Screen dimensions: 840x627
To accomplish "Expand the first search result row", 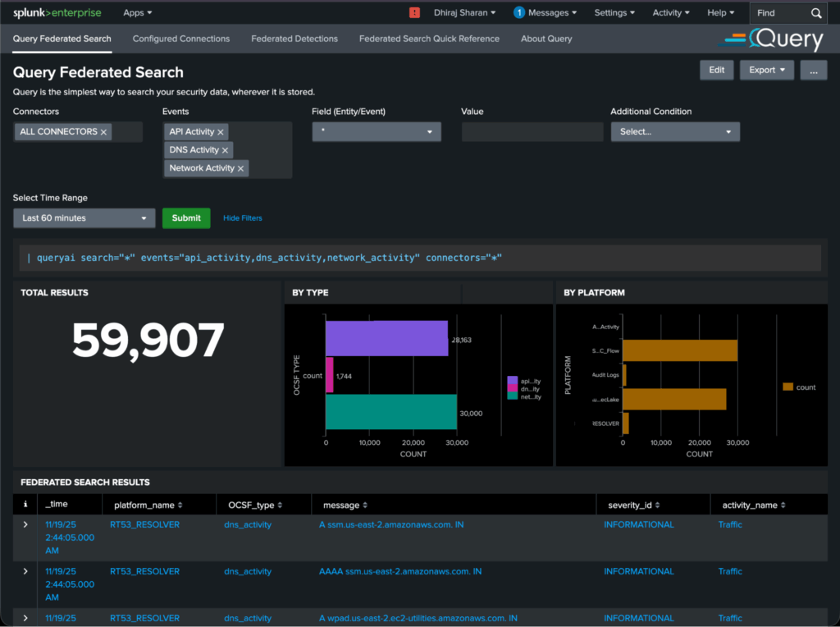I will tap(25, 524).
